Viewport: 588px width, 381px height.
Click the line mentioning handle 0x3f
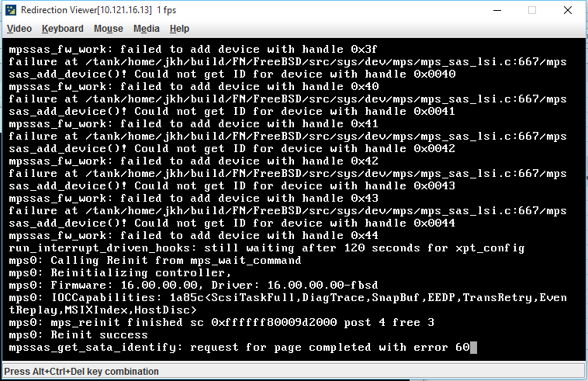192,50
